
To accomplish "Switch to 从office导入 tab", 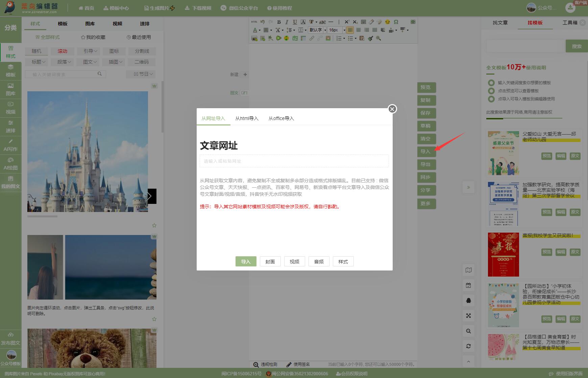I will tap(281, 118).
